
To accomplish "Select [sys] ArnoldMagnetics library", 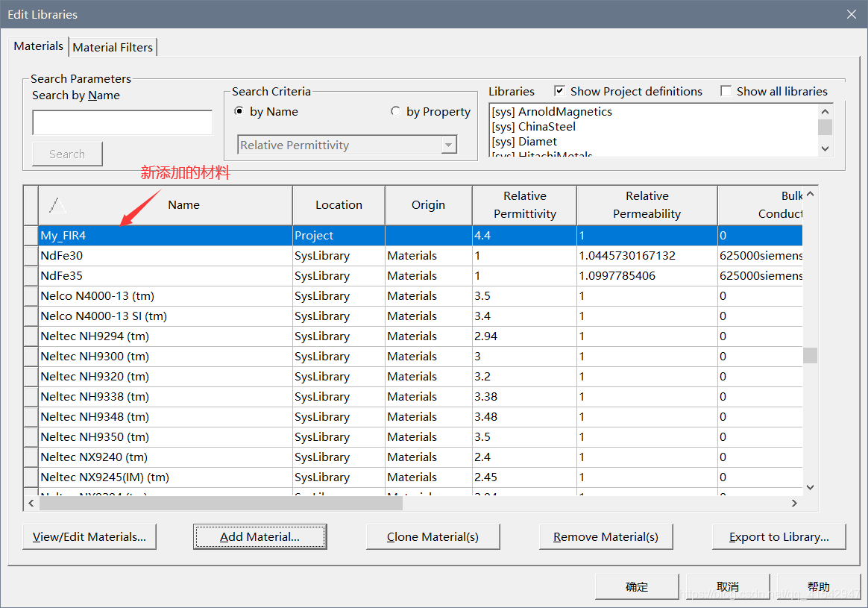I will pos(552,112).
